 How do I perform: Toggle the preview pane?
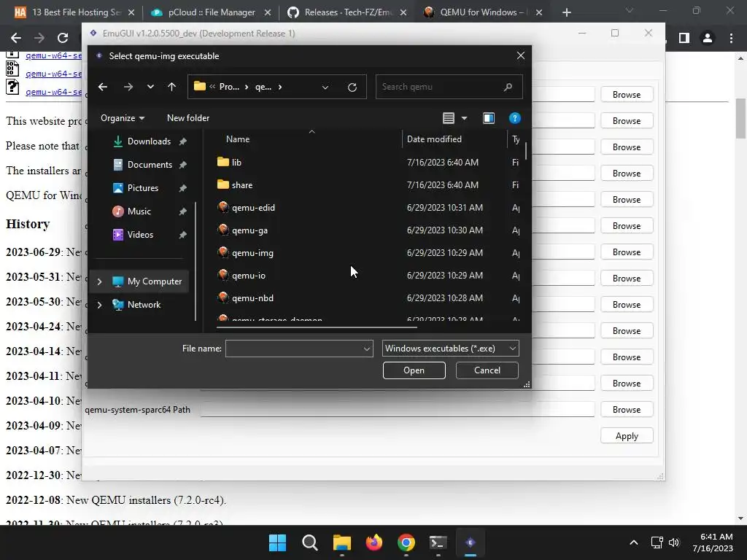pos(489,118)
